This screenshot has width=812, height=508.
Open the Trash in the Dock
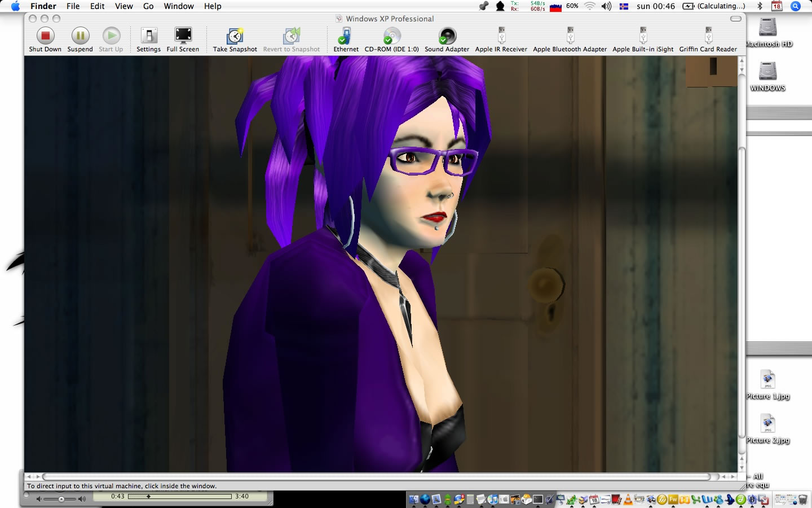802,500
